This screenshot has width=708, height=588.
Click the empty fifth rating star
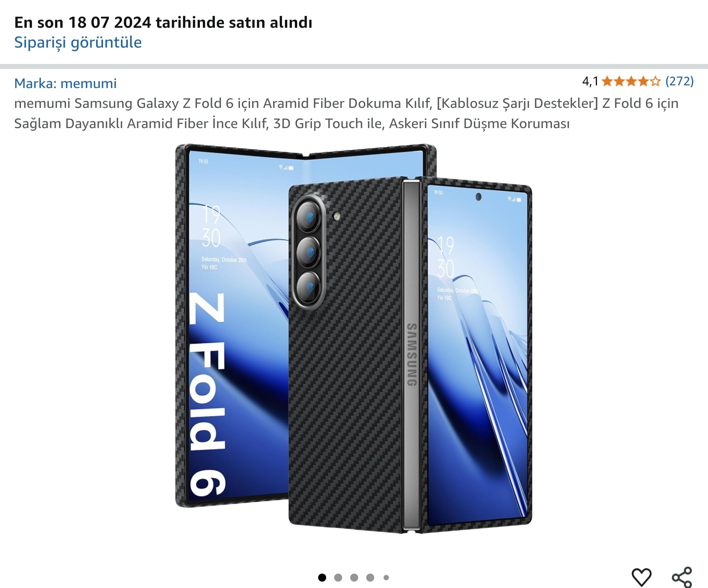click(x=655, y=81)
